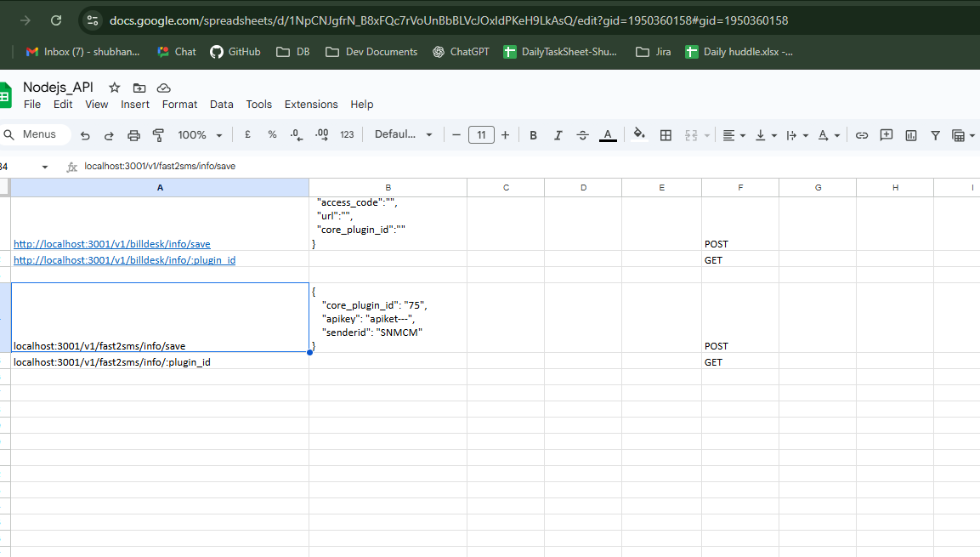Screen dimensions: 980x557
Task: Select cell with fast2sms/info/:plugin_id
Action: pyautogui.click(x=160, y=362)
